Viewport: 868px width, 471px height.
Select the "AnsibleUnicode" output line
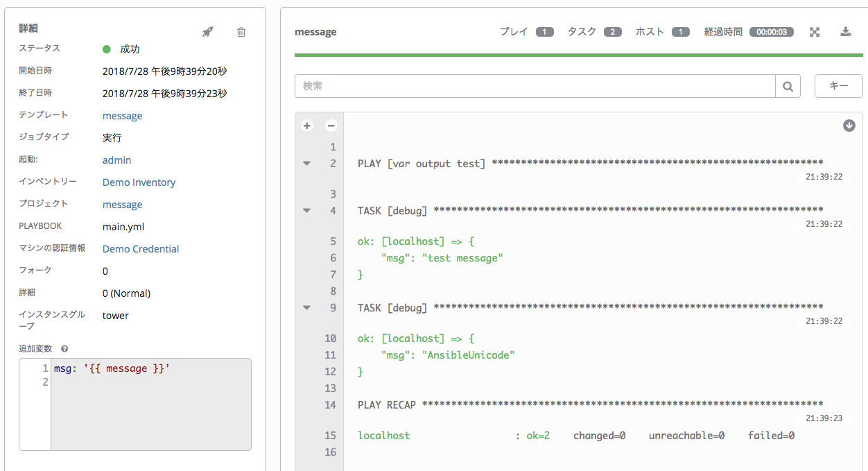tap(448, 355)
